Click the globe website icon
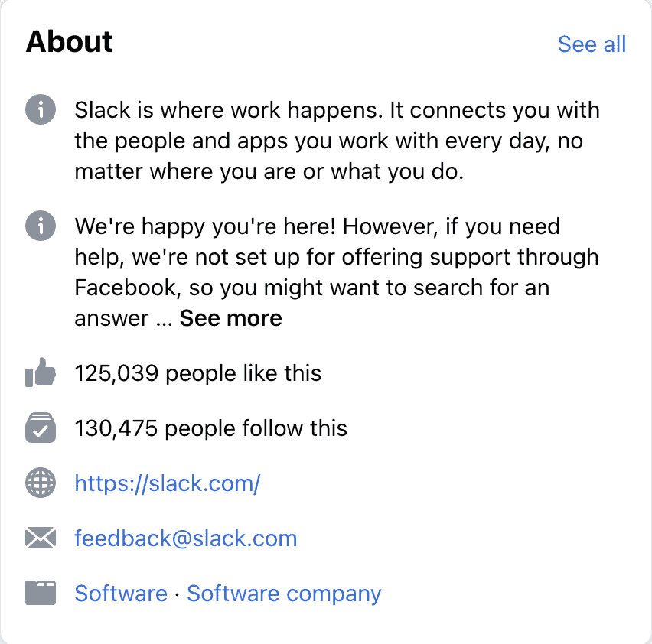 (41, 483)
